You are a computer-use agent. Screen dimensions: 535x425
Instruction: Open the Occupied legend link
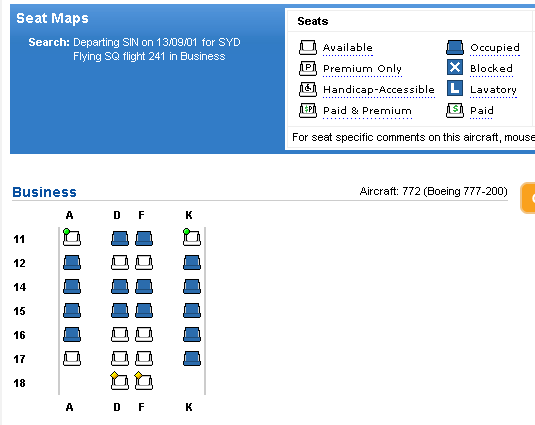point(495,47)
